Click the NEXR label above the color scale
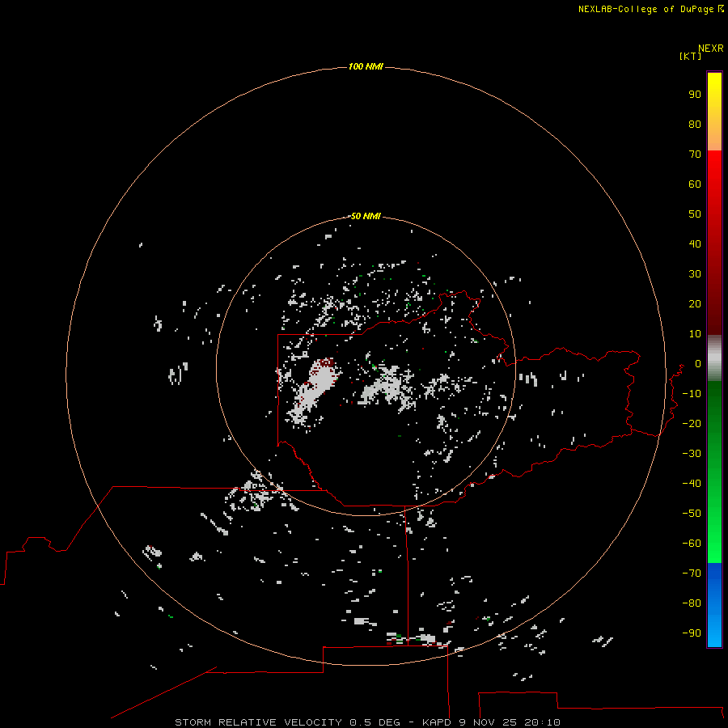This screenshot has width=728, height=728. 711,49
